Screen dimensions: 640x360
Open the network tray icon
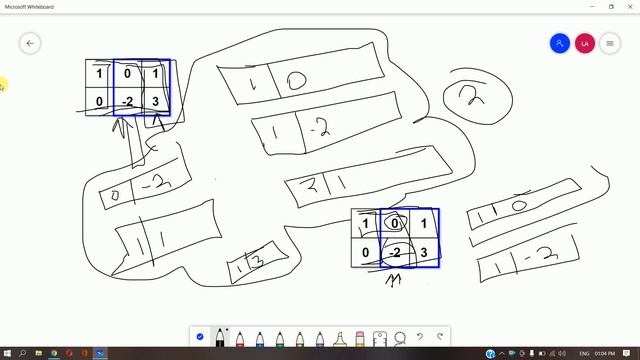coord(552,353)
